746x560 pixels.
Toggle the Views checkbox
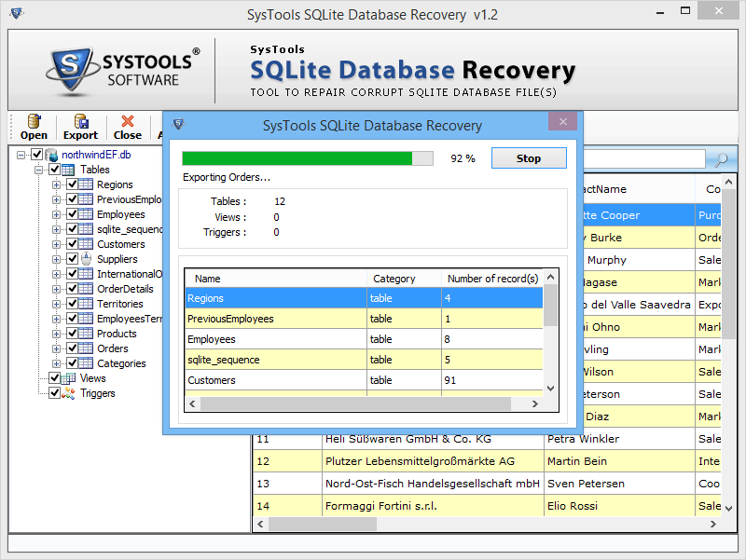pyautogui.click(x=54, y=378)
